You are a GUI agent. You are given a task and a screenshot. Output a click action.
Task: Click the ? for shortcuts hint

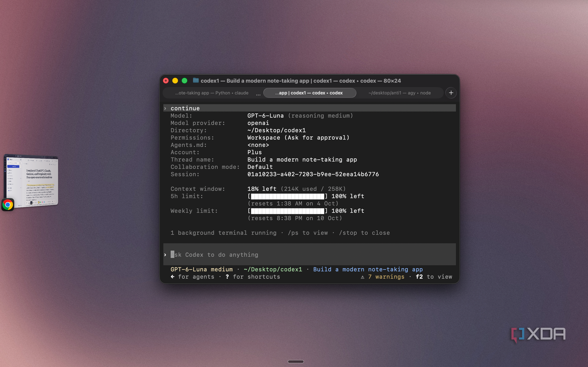click(253, 277)
